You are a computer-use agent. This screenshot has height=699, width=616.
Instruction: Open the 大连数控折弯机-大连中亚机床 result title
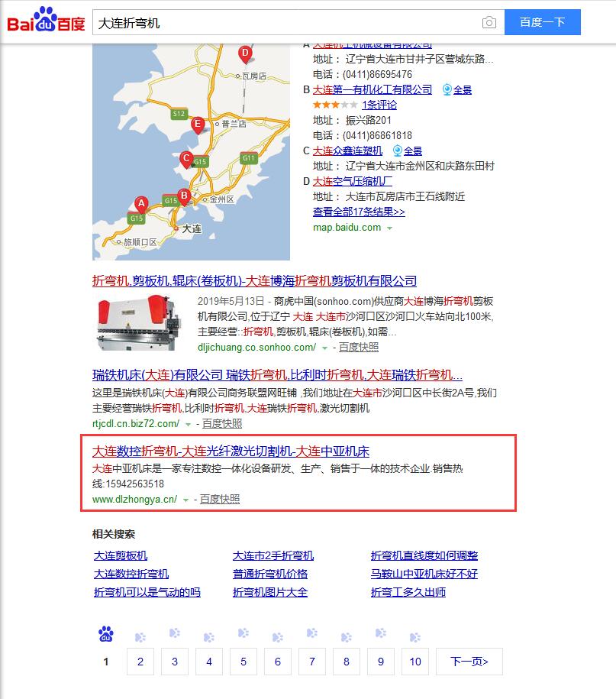(231, 451)
